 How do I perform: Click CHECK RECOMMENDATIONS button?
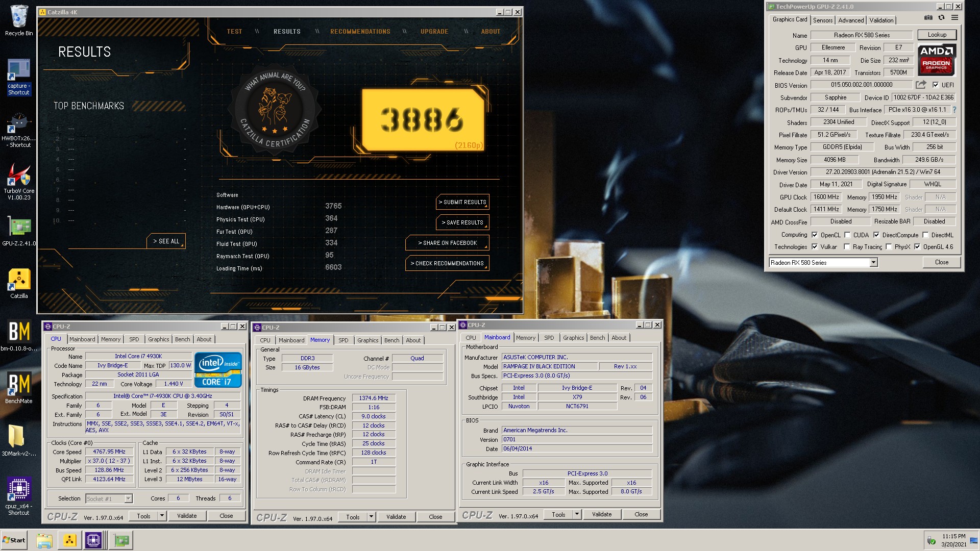pyautogui.click(x=448, y=263)
